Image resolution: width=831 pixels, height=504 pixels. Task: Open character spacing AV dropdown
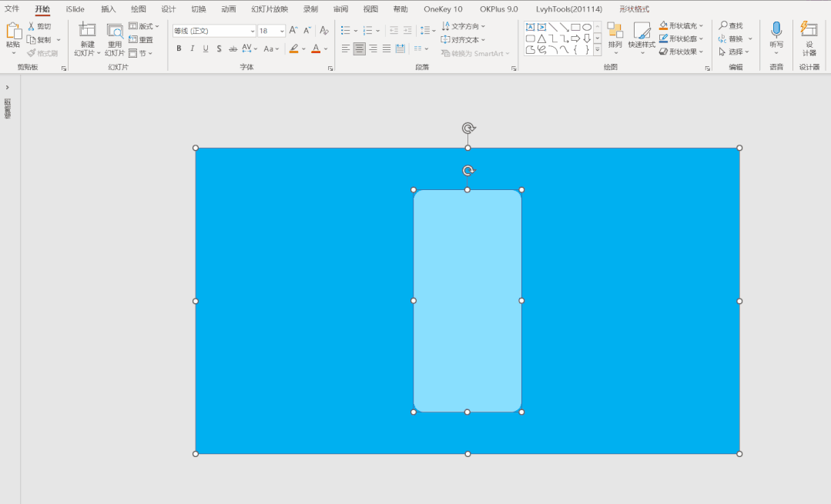[250, 48]
